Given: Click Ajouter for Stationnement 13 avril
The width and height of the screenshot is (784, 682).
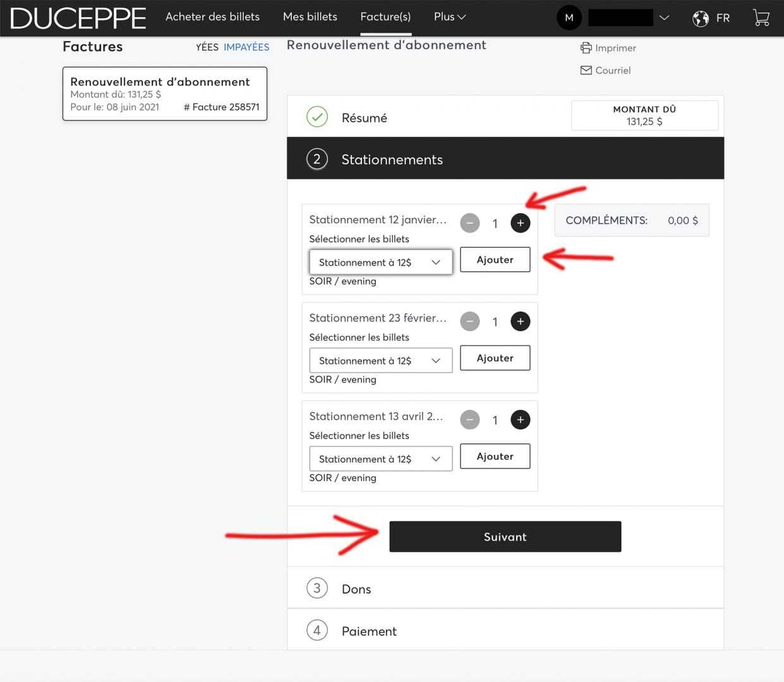Looking at the screenshot, I should coord(495,457).
